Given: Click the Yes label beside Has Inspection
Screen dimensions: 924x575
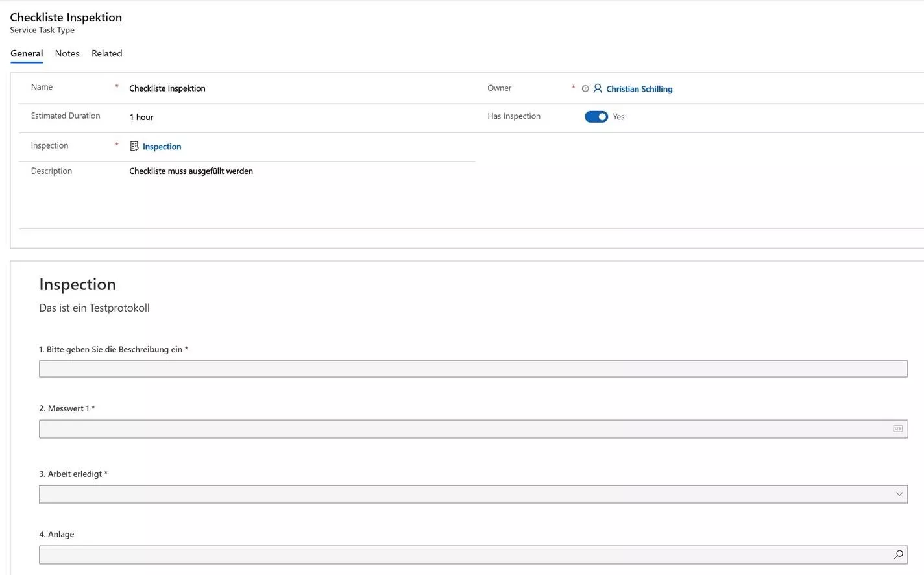Looking at the screenshot, I should [x=618, y=117].
